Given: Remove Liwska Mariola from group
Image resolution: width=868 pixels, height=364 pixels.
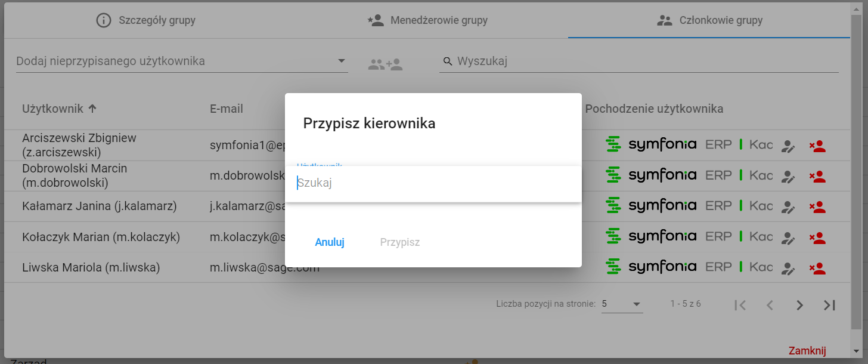Looking at the screenshot, I should pyautogui.click(x=817, y=268).
